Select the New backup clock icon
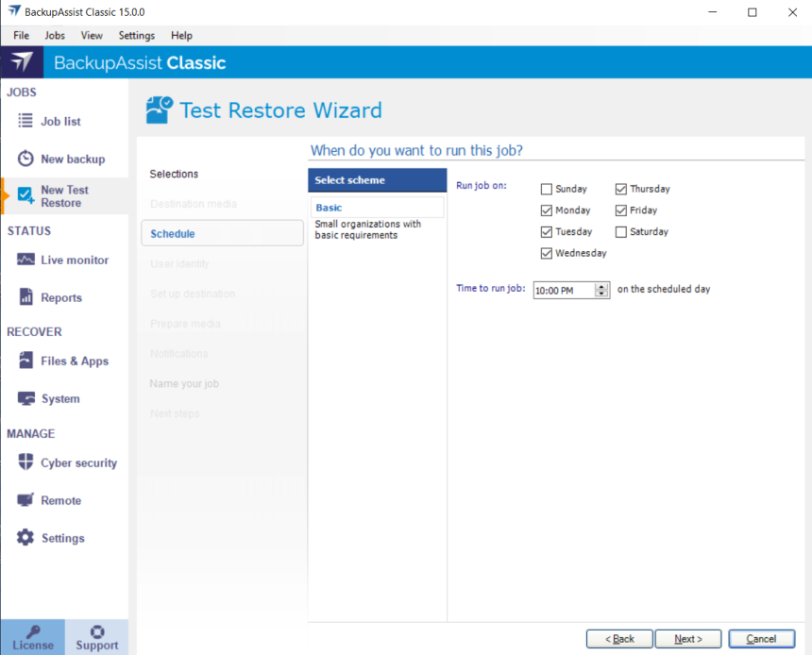 (25, 159)
